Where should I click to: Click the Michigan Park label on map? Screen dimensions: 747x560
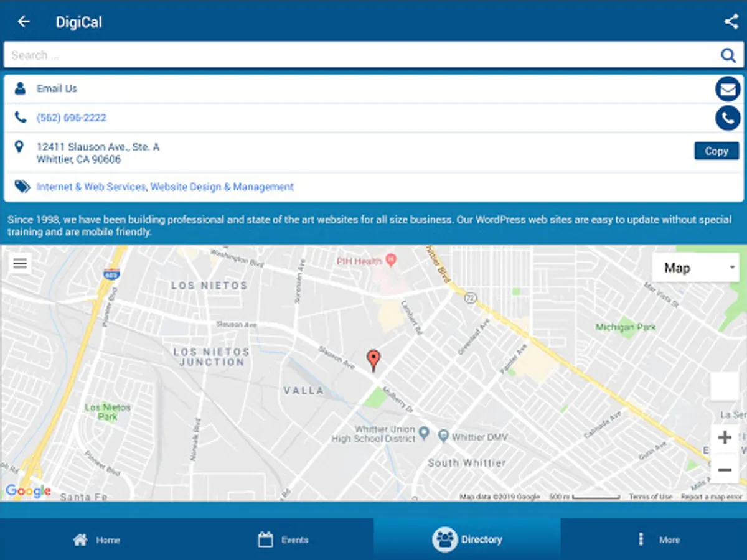tap(626, 327)
